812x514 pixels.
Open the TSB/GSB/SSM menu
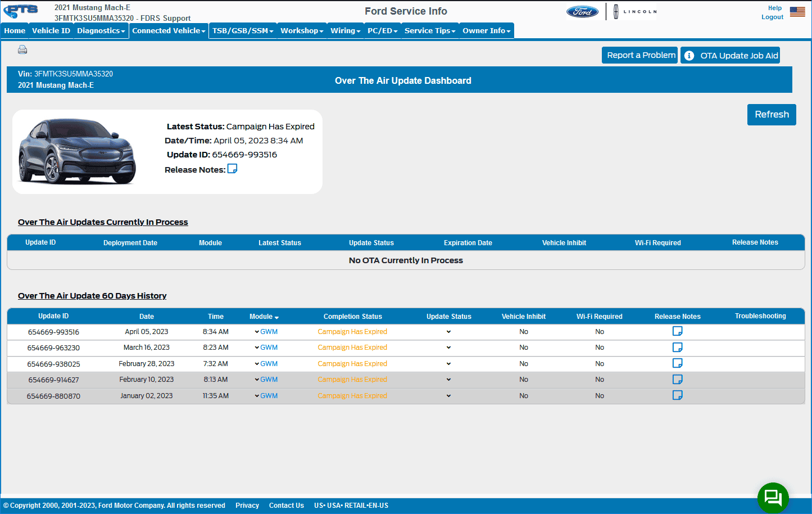(243, 31)
